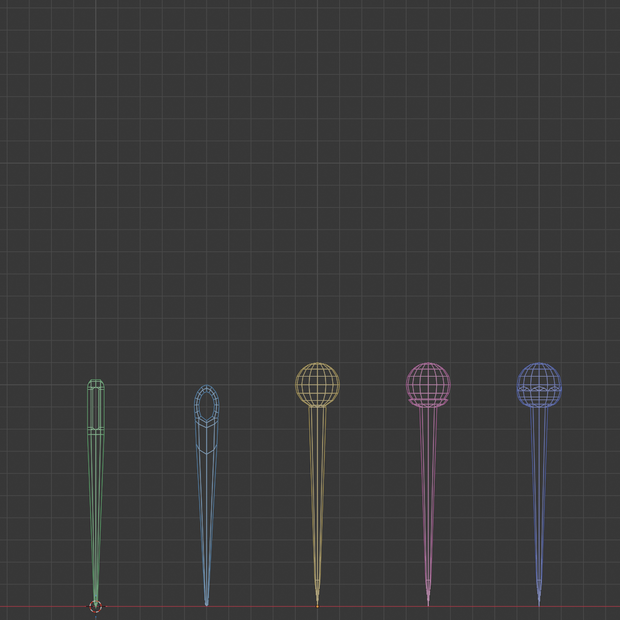The image size is (620, 620).
Task: Click the red X axis line
Action: (x=310, y=606)
